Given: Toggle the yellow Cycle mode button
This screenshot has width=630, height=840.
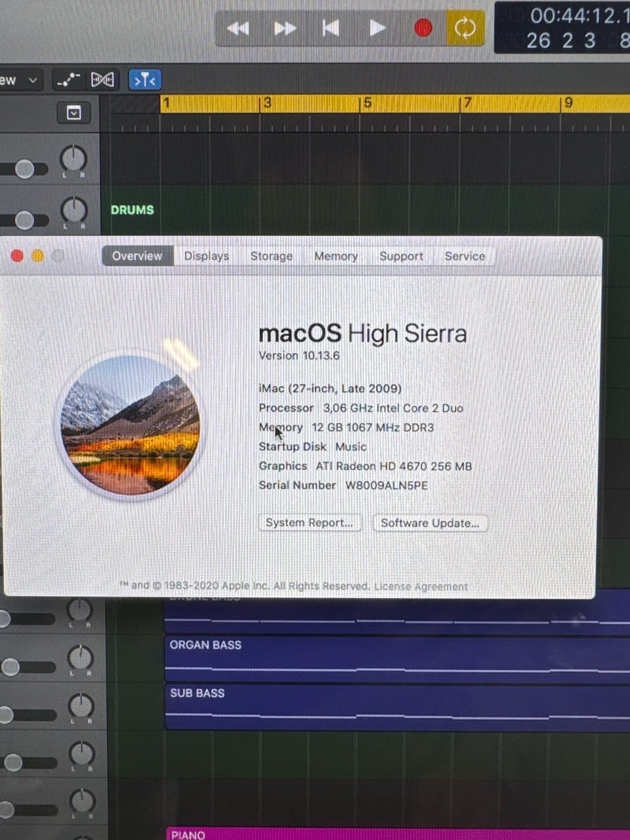Looking at the screenshot, I should [x=465, y=28].
